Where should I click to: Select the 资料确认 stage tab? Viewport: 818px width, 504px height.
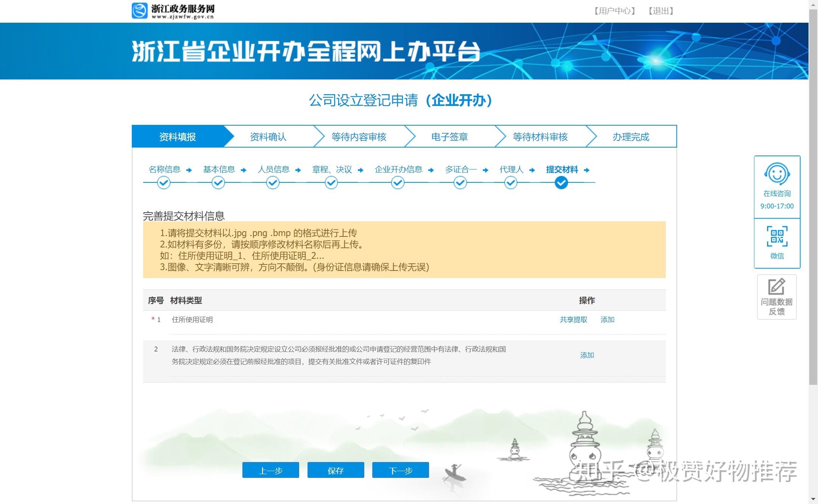268,137
